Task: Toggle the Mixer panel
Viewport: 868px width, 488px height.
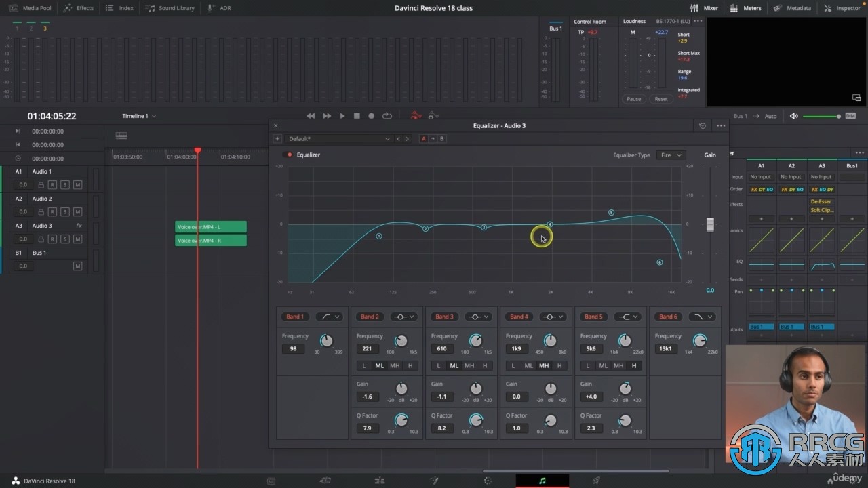Action: click(704, 8)
